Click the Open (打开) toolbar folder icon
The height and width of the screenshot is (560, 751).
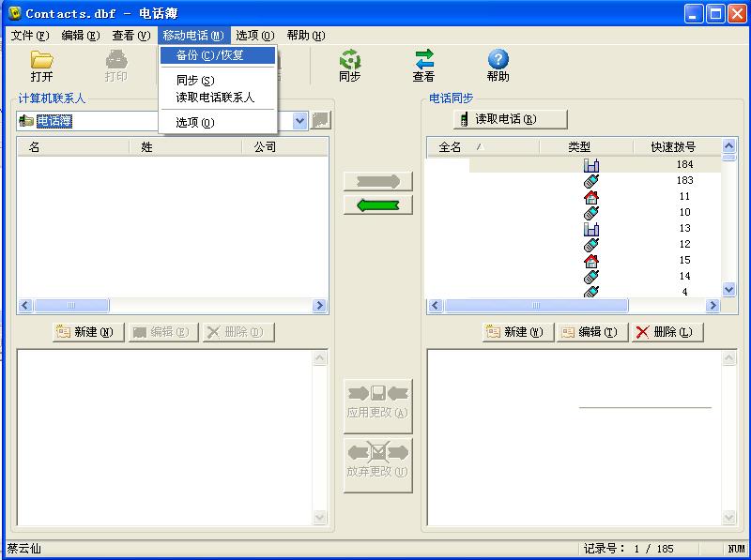[x=41, y=59]
